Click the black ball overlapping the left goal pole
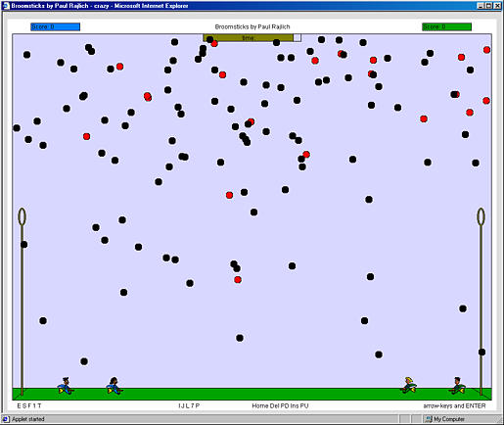The width and height of the screenshot is (504, 425). tap(24, 245)
